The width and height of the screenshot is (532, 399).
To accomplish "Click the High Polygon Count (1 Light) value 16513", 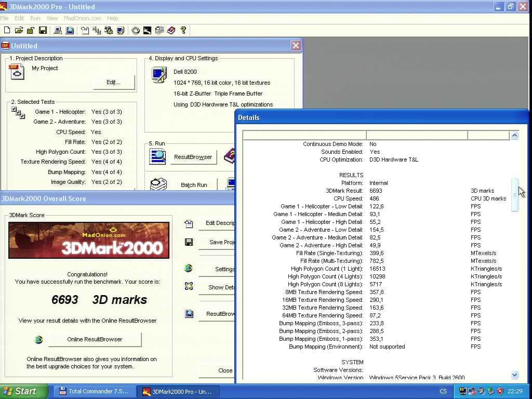I will click(377, 269).
